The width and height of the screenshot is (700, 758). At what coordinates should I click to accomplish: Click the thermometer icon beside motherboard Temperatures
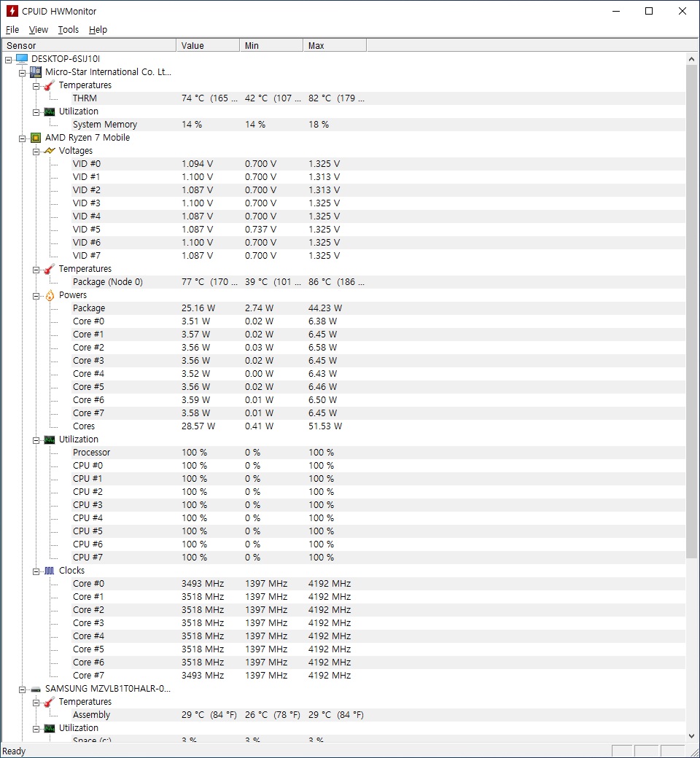(50, 85)
